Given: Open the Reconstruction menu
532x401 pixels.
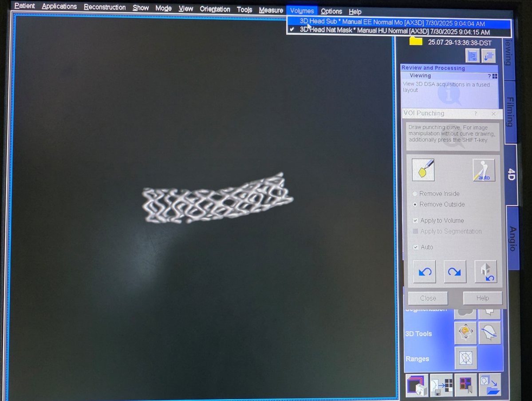Looking at the screenshot, I should [105, 8].
